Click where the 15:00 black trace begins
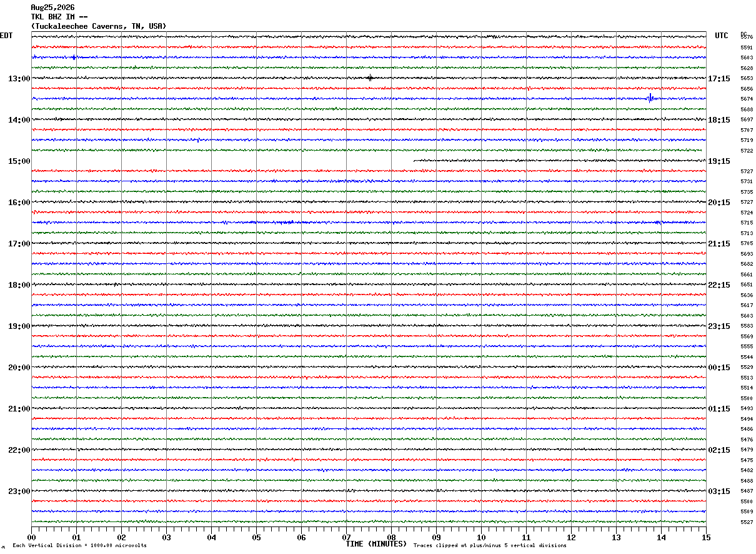The width and height of the screenshot is (756, 554). pyautogui.click(x=415, y=161)
